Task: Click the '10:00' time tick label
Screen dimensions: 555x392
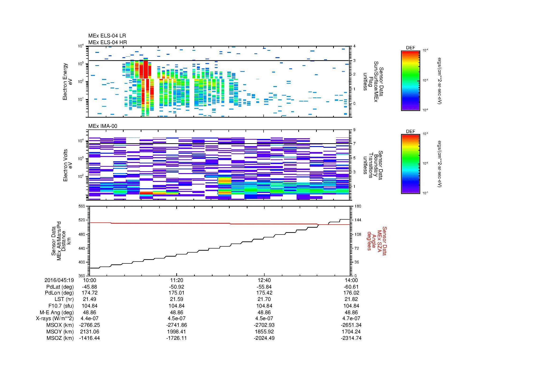Action: [89, 280]
